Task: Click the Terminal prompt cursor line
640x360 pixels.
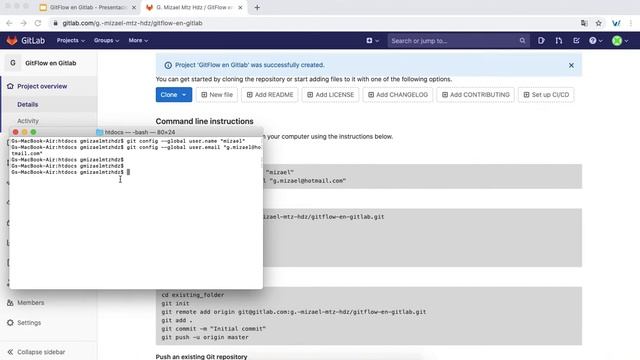Action: [x=71, y=172]
